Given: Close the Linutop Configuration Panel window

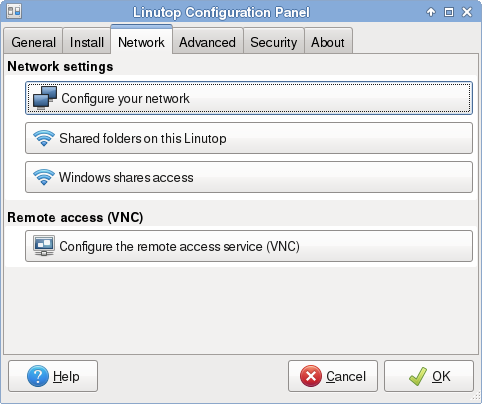Looking at the screenshot, I should point(467,12).
